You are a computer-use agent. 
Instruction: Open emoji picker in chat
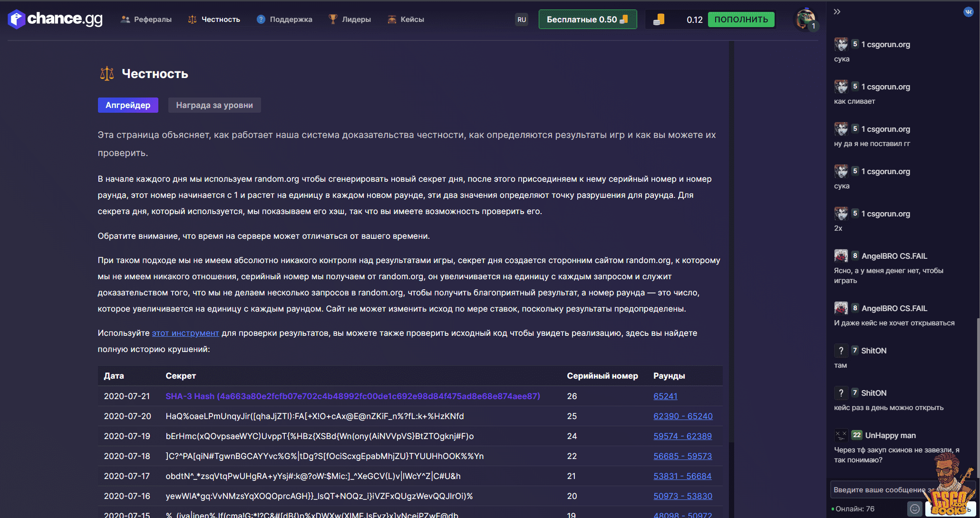click(914, 509)
